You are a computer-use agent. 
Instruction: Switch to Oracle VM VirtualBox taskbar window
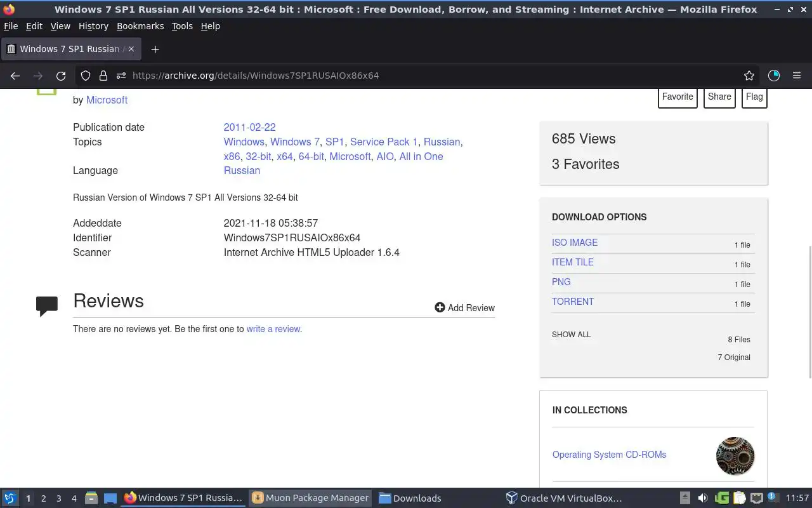[x=564, y=498]
